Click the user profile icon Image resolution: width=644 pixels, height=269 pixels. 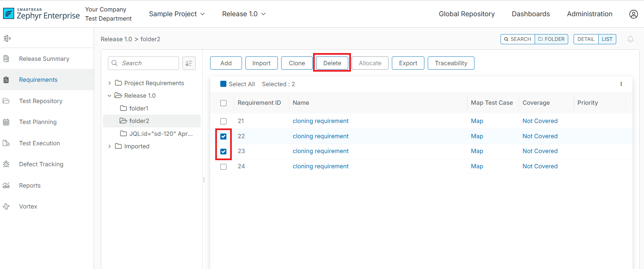pos(633,14)
